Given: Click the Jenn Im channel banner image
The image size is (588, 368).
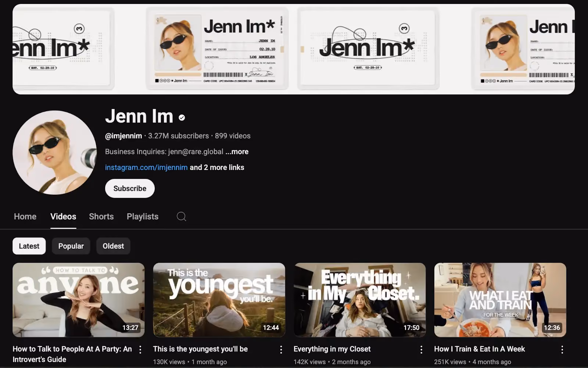Looking at the screenshot, I should [x=294, y=49].
